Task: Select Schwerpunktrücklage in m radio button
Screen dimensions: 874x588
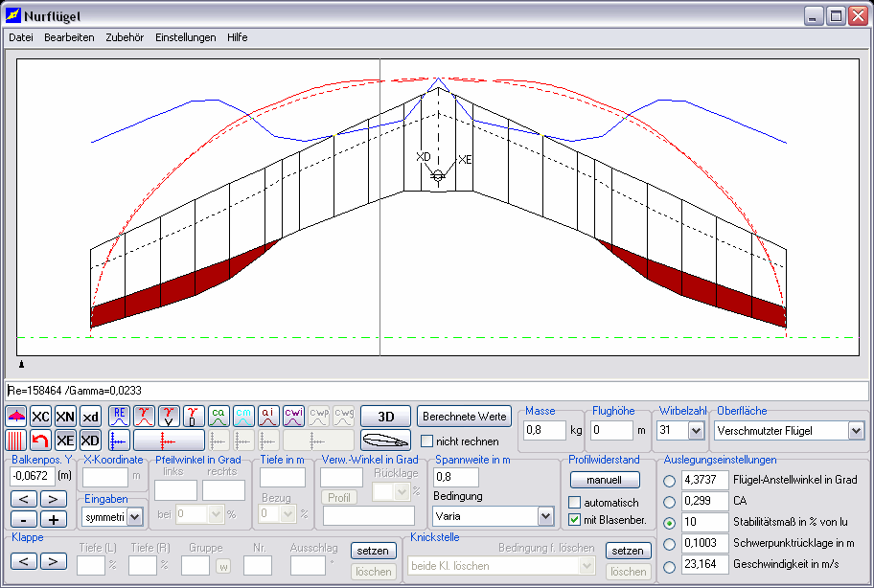Action: [670, 544]
